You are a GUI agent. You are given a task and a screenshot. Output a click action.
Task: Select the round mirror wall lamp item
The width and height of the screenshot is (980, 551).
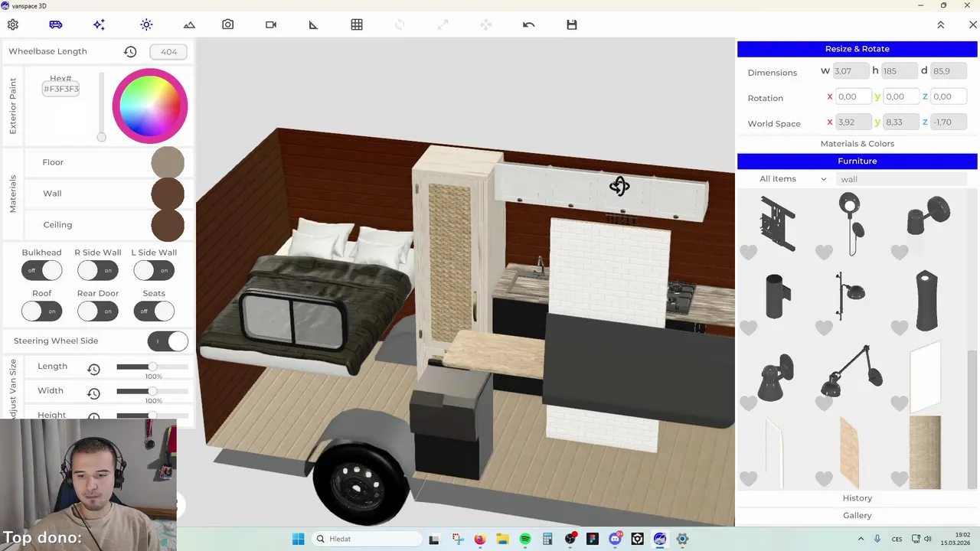click(850, 223)
